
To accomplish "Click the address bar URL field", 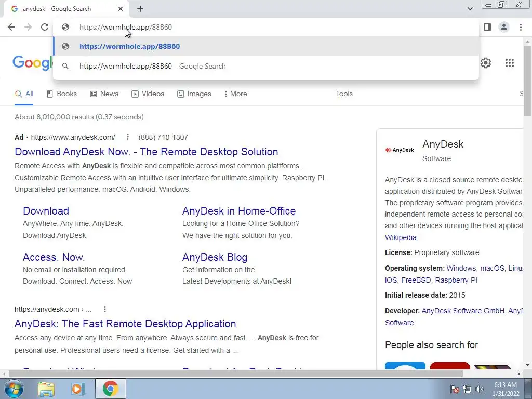I will (266, 27).
